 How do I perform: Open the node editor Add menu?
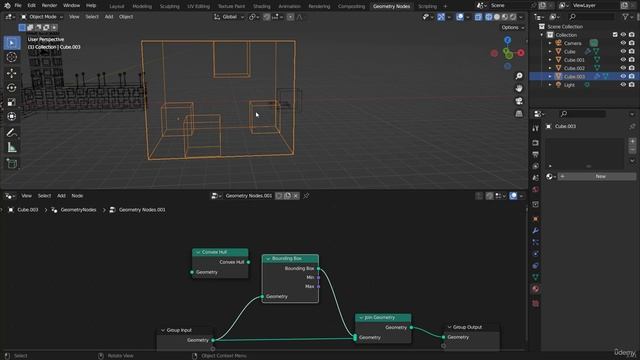click(x=61, y=196)
